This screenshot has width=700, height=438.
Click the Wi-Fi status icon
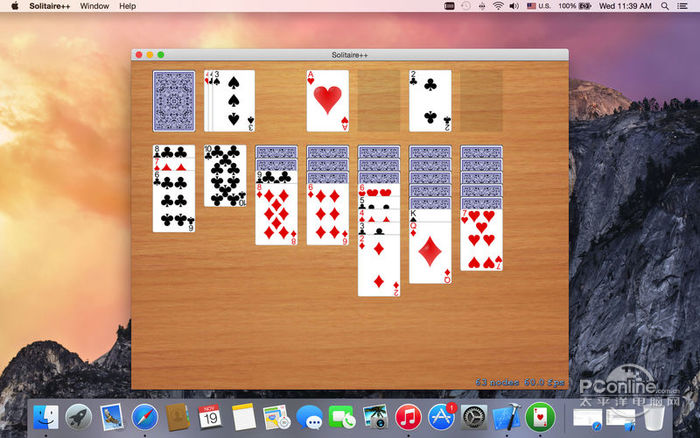click(x=498, y=6)
